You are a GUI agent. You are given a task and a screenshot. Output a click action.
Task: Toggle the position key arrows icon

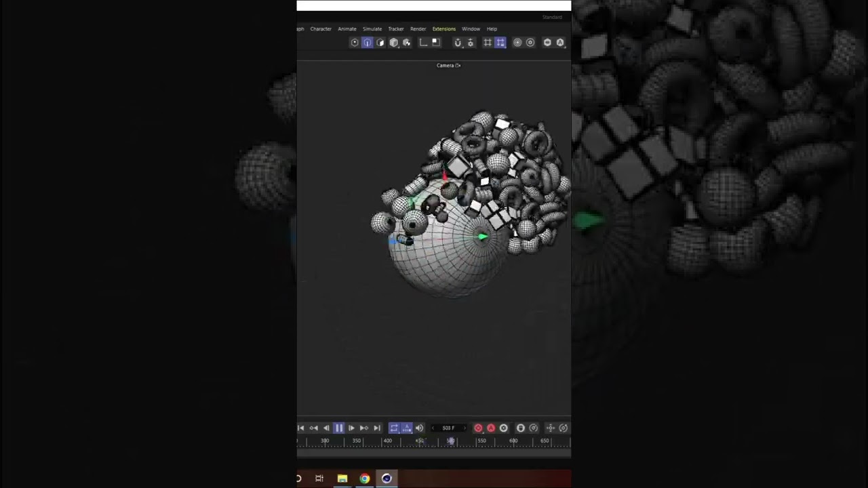pyautogui.click(x=551, y=428)
